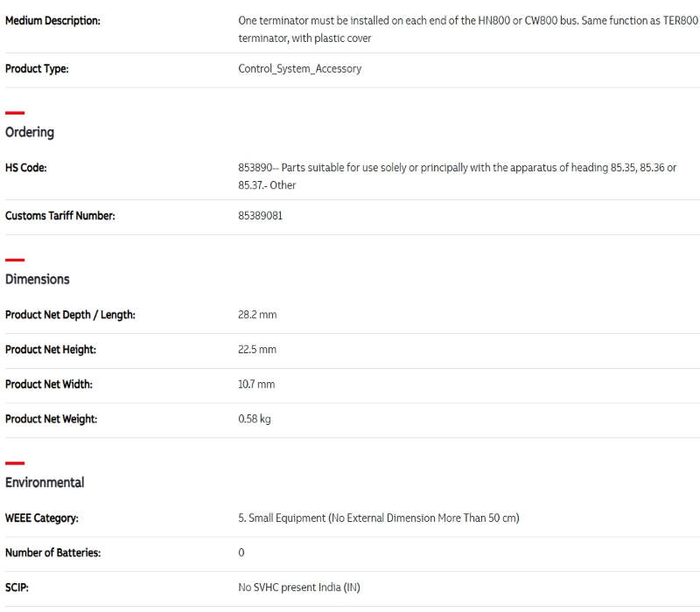700x612 pixels.
Task: Select the Medium Description label
Action: tap(52, 20)
